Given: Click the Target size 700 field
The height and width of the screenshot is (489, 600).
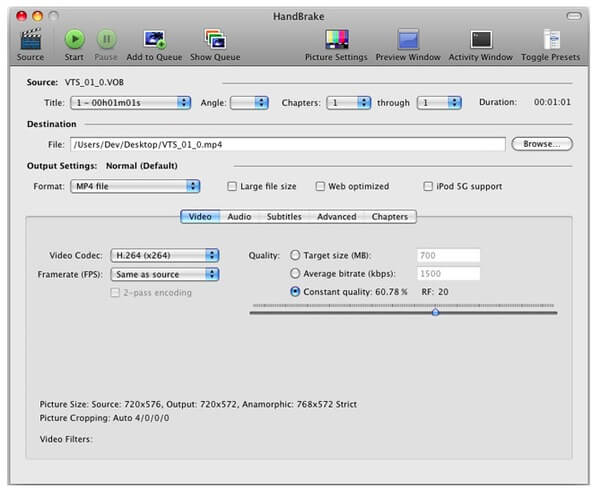Looking at the screenshot, I should pyautogui.click(x=448, y=255).
